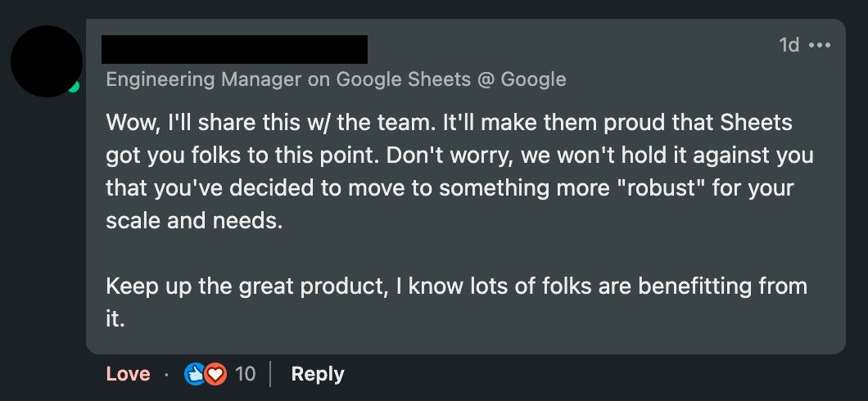This screenshot has height=401, width=868.
Task: Click the Engineering Manager headline text
Action: (x=336, y=79)
